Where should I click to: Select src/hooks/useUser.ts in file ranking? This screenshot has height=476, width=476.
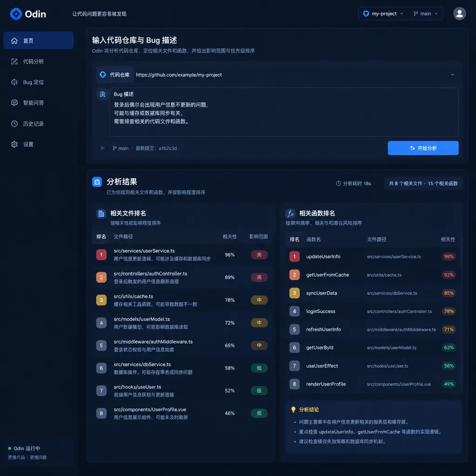click(x=137, y=387)
